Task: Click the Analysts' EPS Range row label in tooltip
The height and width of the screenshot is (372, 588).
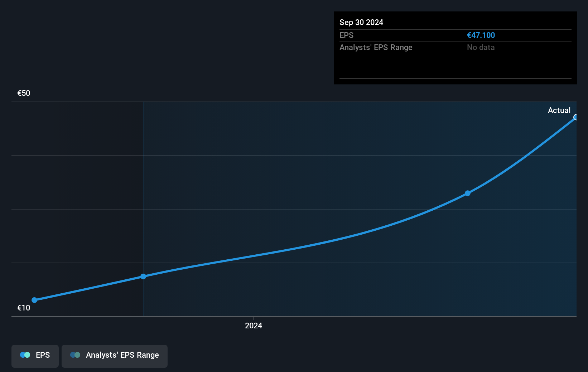Action: tap(376, 48)
